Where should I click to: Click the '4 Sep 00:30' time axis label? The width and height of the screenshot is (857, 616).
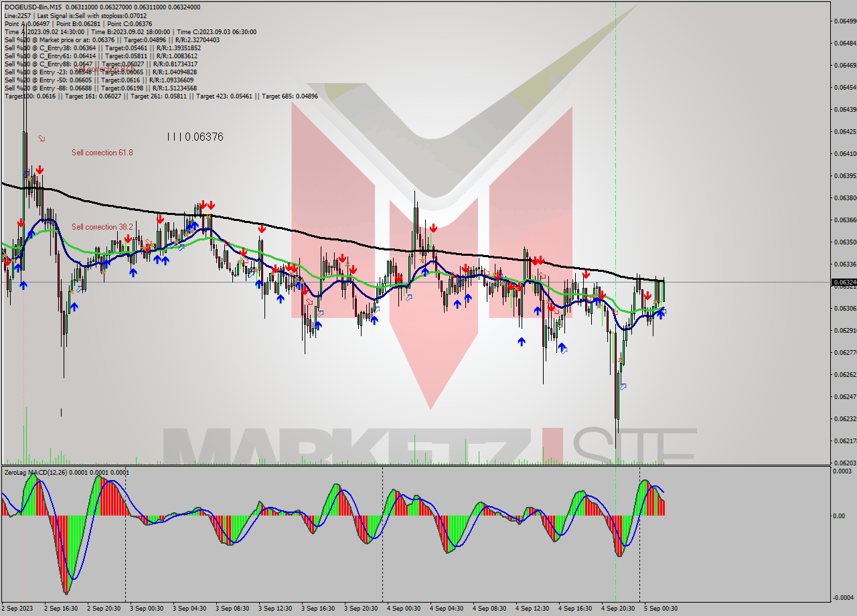pos(404,609)
